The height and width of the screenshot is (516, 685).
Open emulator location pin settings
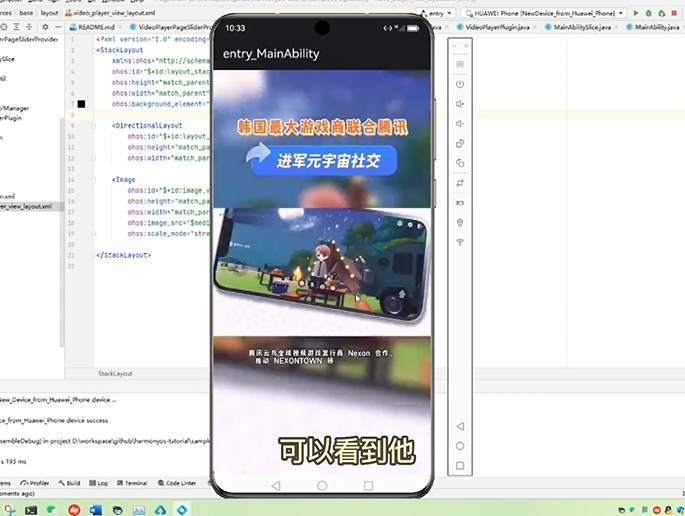click(x=460, y=222)
